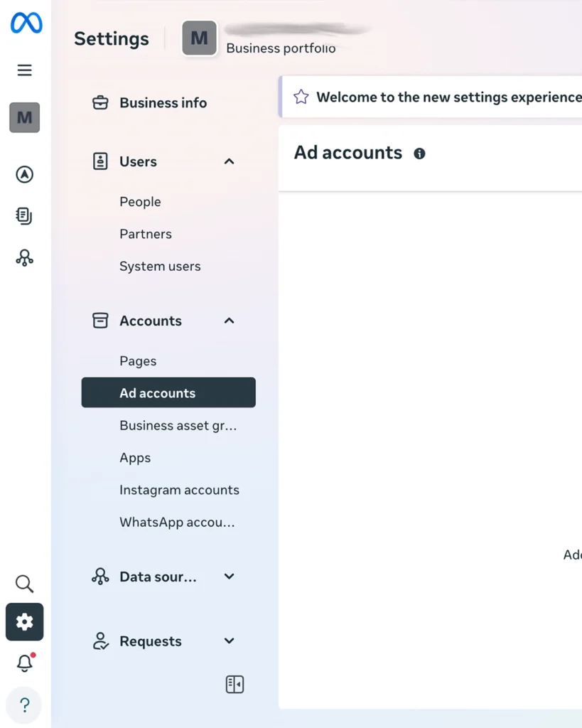The width and height of the screenshot is (582, 728).
Task: Click the settings gear icon
Action: pyautogui.click(x=25, y=622)
